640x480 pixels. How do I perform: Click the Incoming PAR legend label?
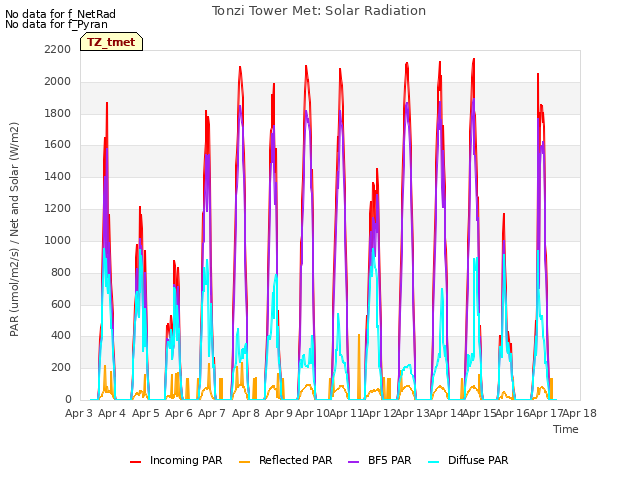[x=186, y=460]
